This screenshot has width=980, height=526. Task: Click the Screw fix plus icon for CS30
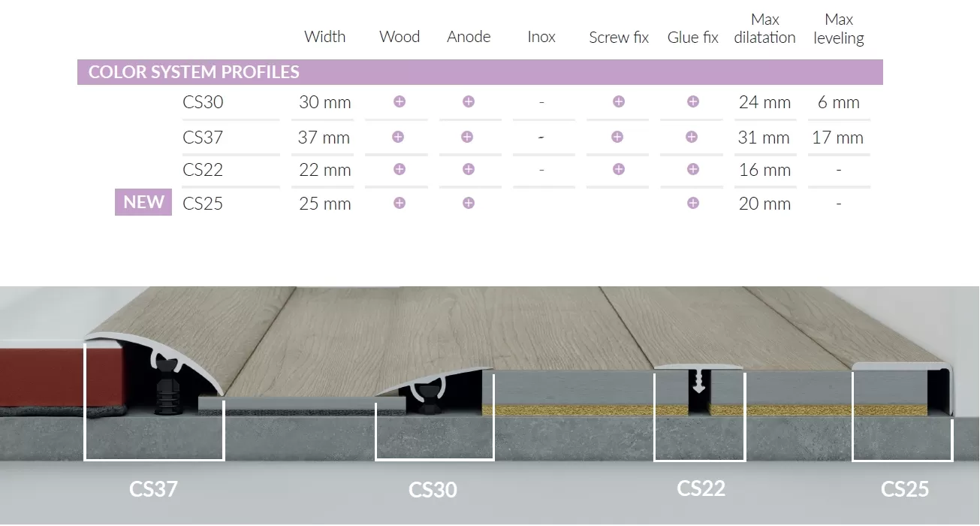pyautogui.click(x=619, y=101)
